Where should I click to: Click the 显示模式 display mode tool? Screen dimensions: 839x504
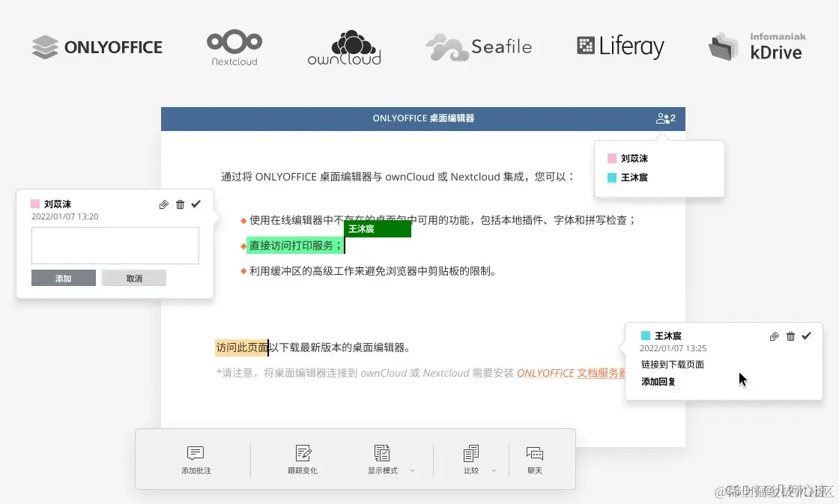[383, 460]
